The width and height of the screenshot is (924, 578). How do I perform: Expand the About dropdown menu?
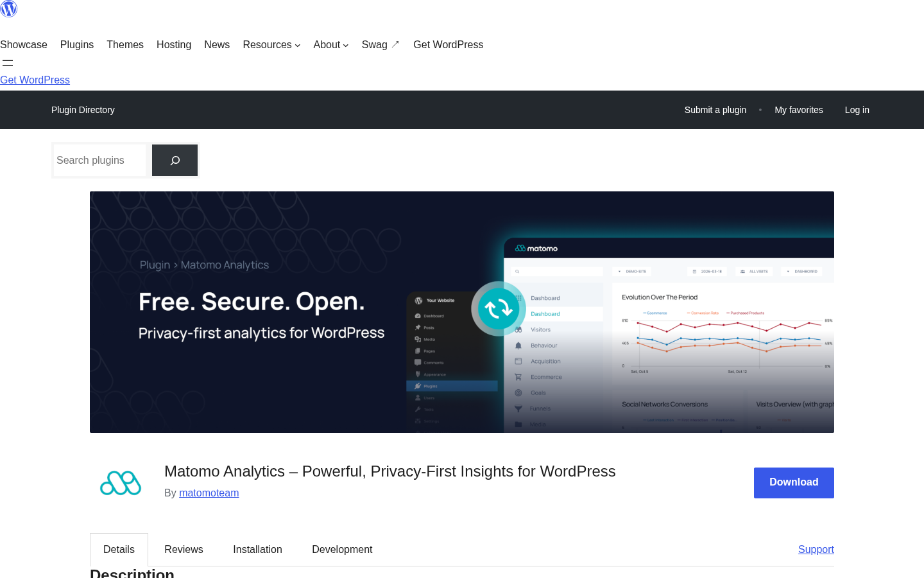pos(331,44)
